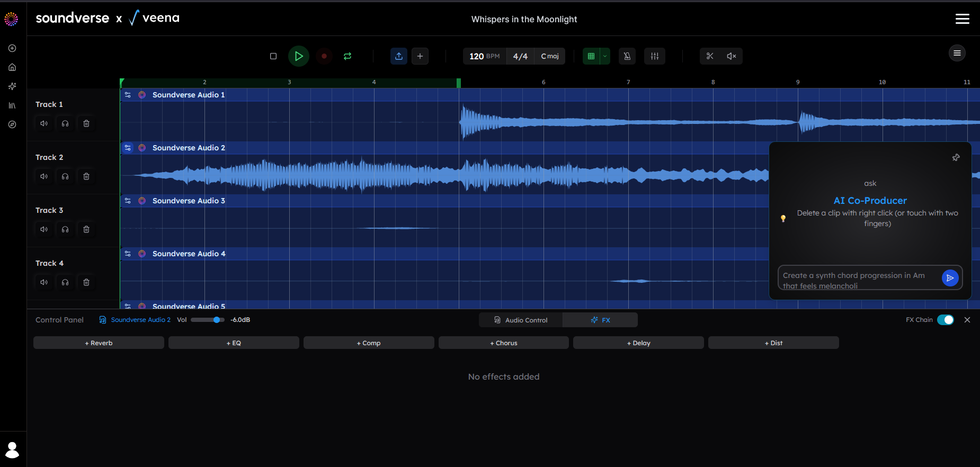Image resolution: width=980 pixels, height=467 pixels.
Task: Open the round list menu at toolbar right
Action: tap(957, 53)
